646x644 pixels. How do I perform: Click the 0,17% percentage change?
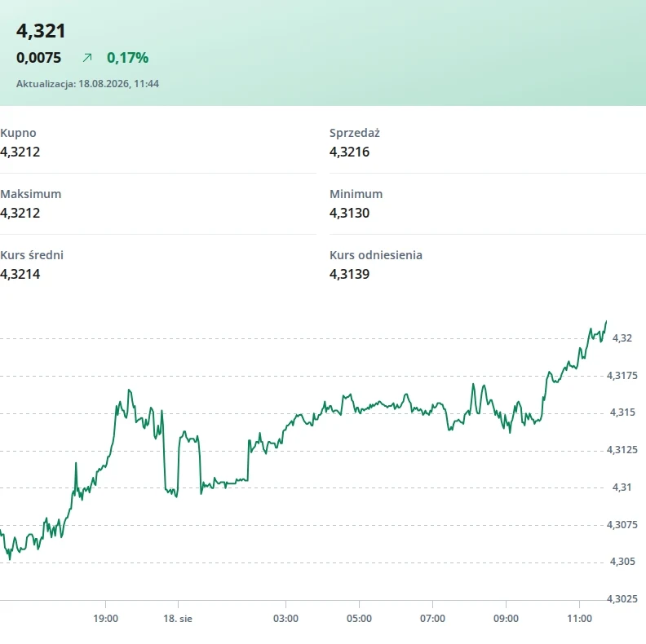click(127, 58)
